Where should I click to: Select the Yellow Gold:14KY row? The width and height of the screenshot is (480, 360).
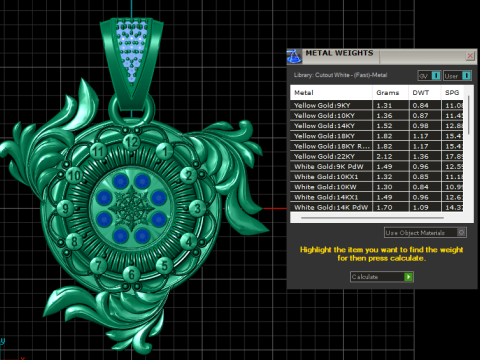pos(377,126)
